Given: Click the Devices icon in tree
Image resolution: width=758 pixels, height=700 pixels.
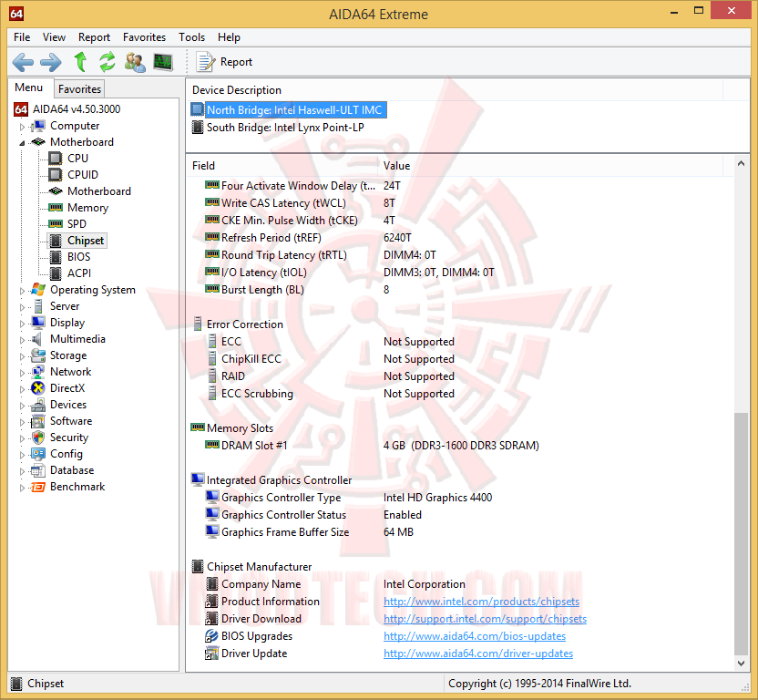Looking at the screenshot, I should tap(37, 405).
